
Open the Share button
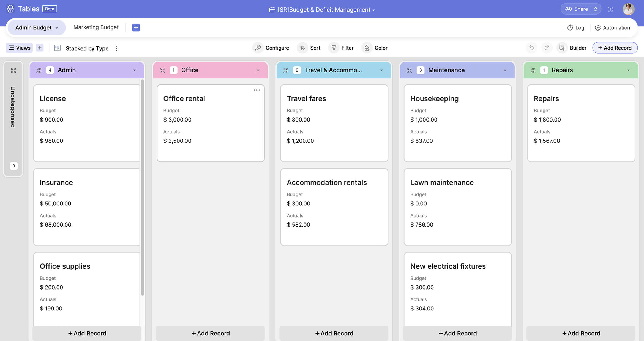point(577,9)
